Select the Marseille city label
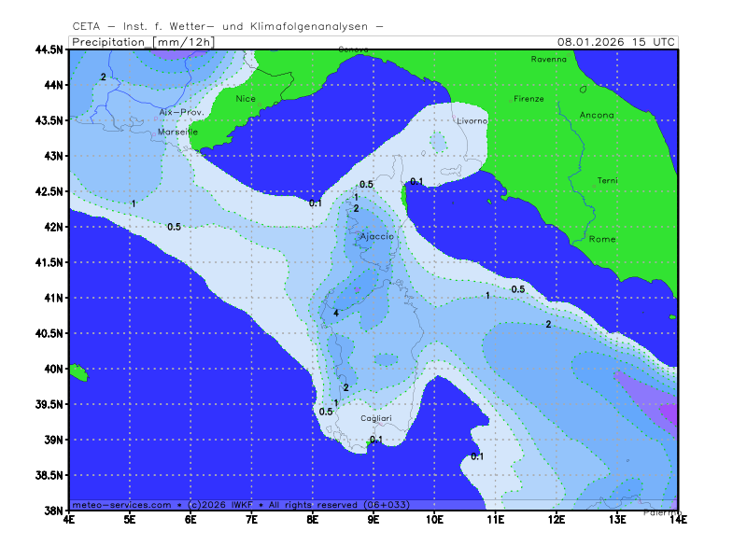Viewport: 747px width, 560px height. pos(177,132)
